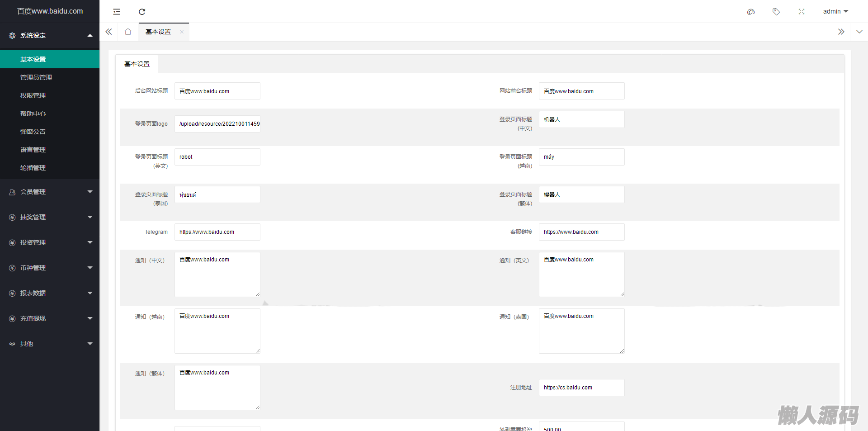This screenshot has height=431, width=868.
Task: Click the Telegram input field
Action: tap(217, 232)
